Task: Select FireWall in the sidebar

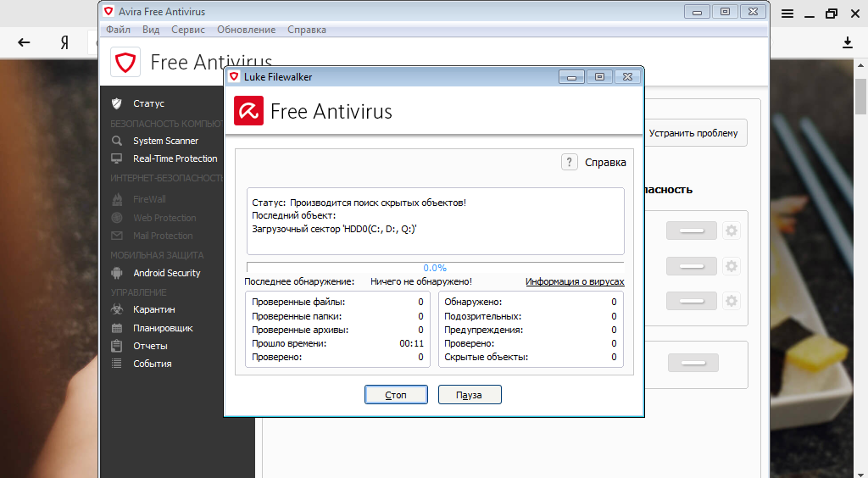Action: point(149,199)
